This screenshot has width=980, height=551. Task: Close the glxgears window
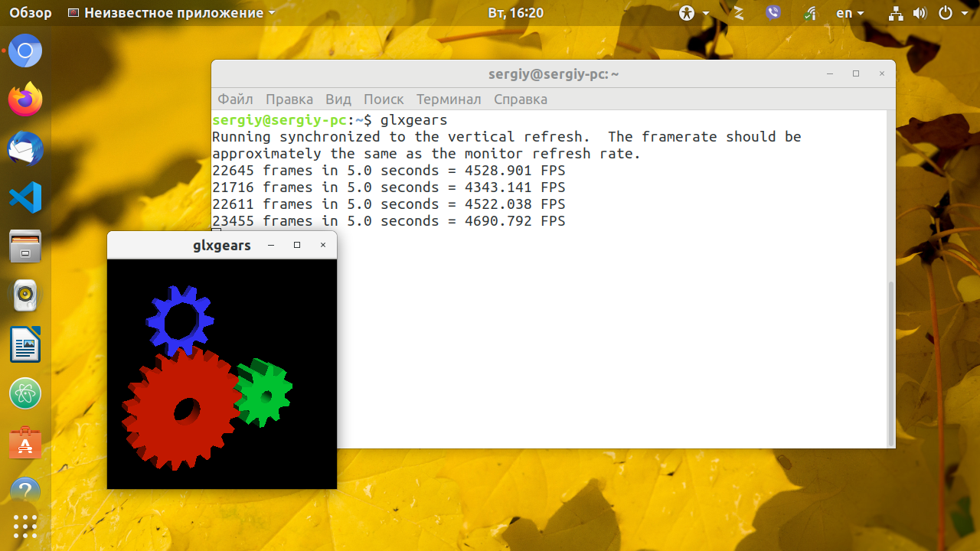(x=323, y=245)
